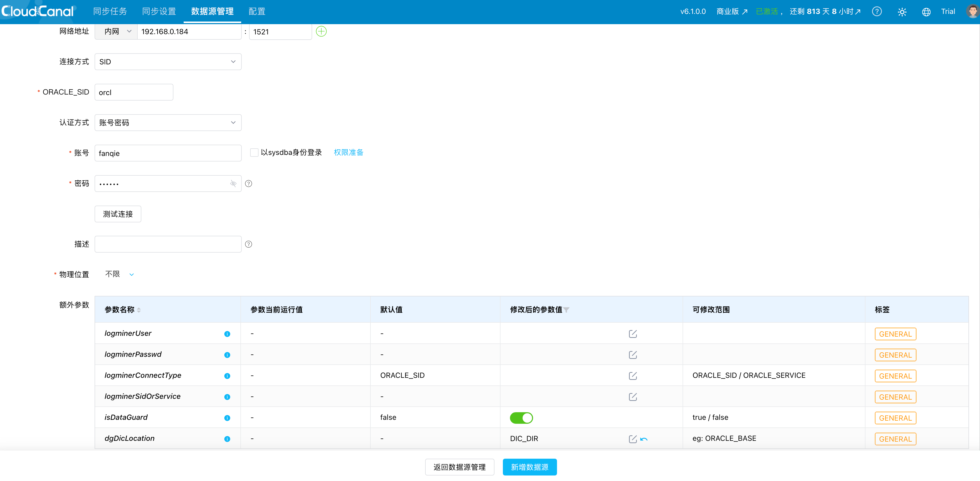Go to 同步设置 tab

pyautogui.click(x=159, y=11)
